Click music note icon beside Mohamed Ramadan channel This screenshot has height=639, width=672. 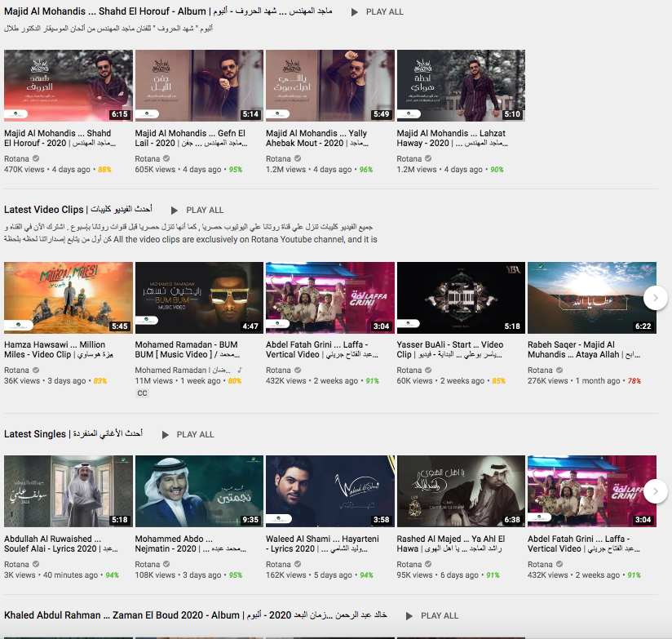pyautogui.click(x=240, y=370)
